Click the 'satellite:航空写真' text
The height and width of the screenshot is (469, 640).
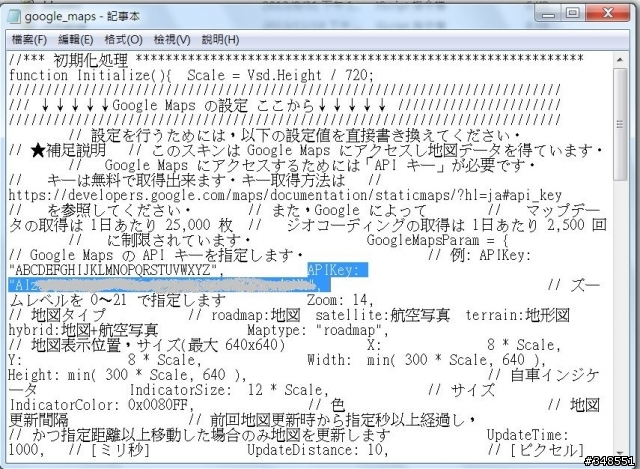pos(382,315)
